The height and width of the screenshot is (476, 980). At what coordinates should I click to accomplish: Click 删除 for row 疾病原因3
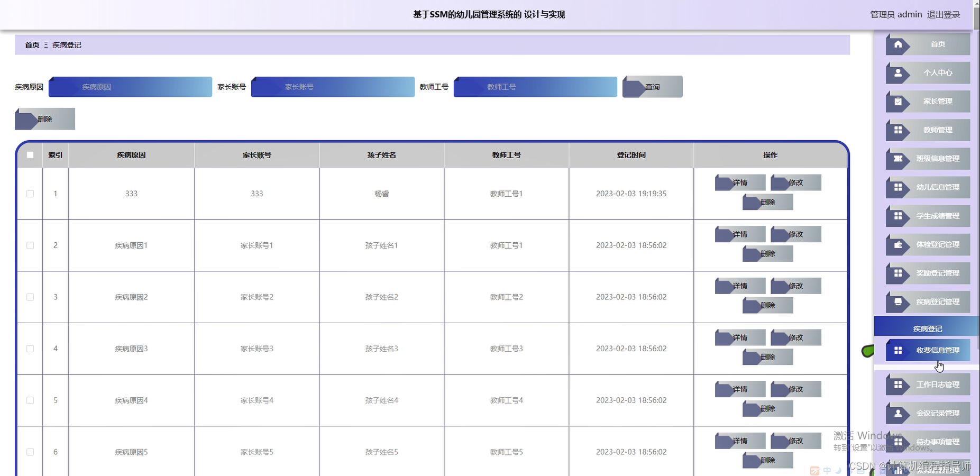[x=768, y=357]
